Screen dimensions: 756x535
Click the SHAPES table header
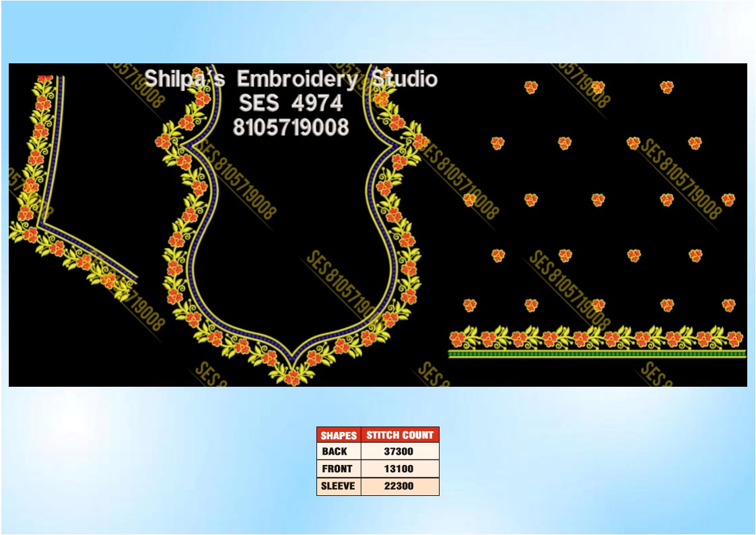click(x=339, y=435)
